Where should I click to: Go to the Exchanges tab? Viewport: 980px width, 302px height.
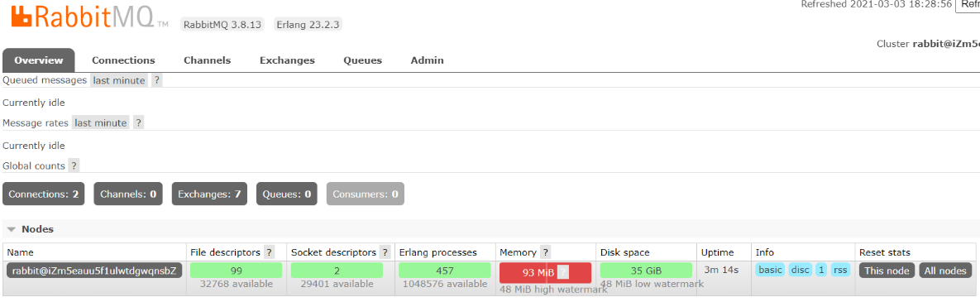point(287,60)
